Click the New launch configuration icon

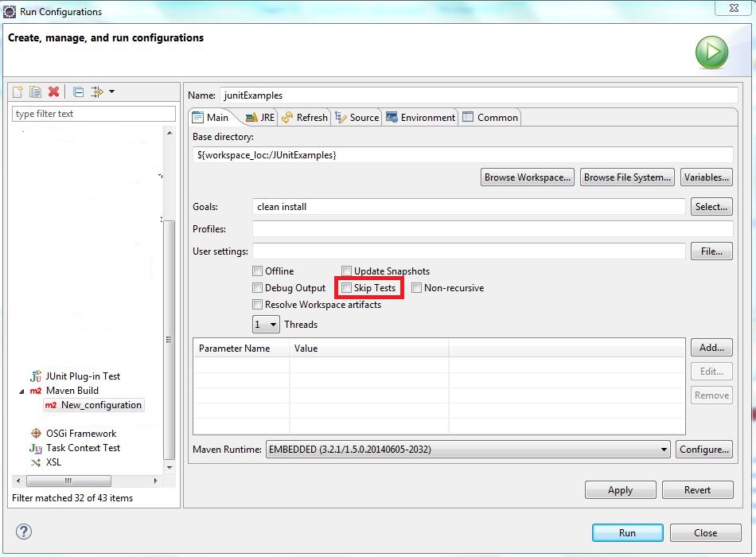click(x=18, y=92)
